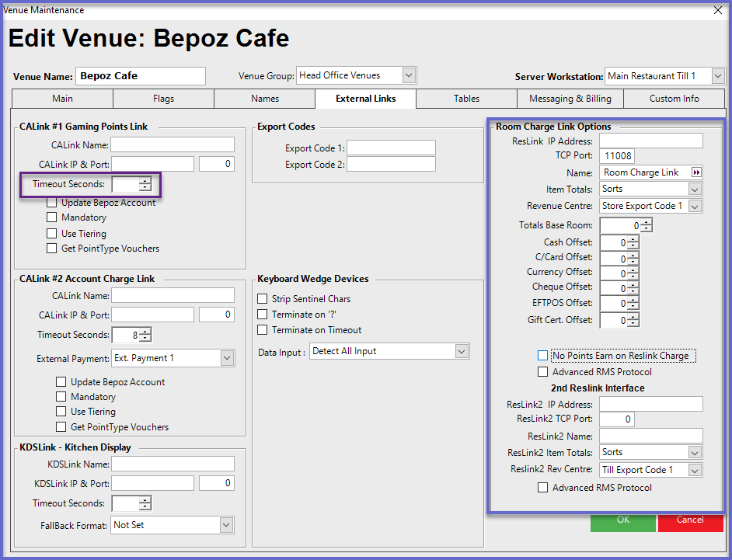Screen dimensions: 732x560
Task: Focus the ResLink2 IP Address field
Action: coord(650,404)
